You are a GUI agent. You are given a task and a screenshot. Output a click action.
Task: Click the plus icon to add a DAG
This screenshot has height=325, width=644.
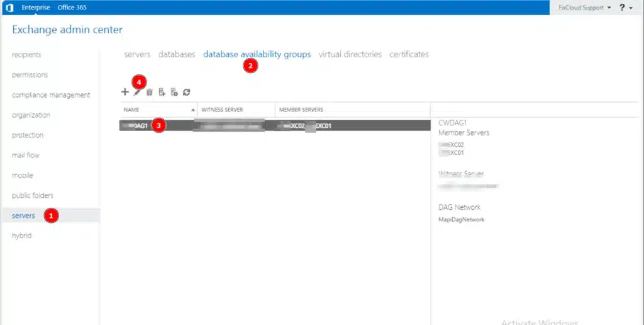point(125,92)
